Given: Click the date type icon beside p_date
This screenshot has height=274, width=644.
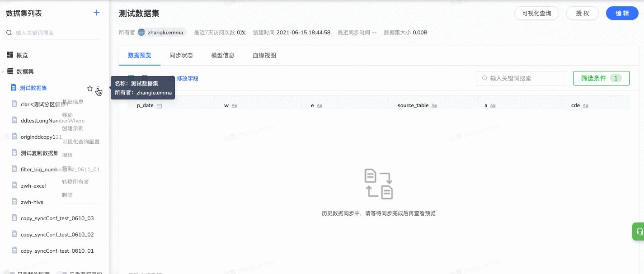Looking at the screenshot, I should click(x=159, y=106).
